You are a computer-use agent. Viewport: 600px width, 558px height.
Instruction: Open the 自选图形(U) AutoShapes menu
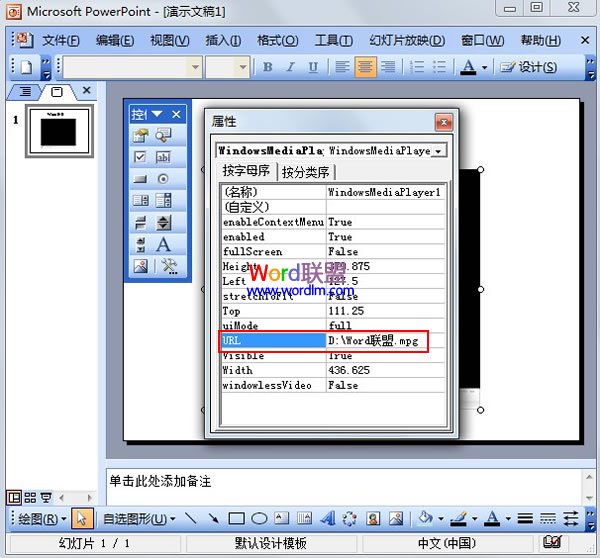pos(139,519)
